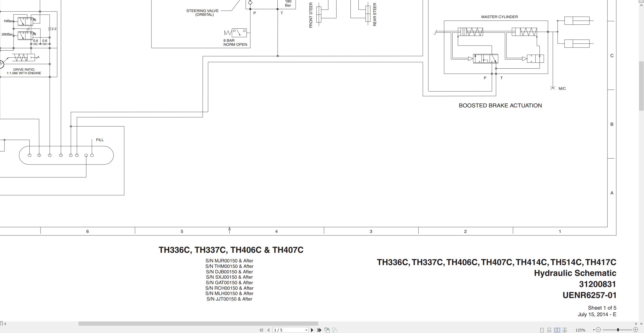Jump to the last page
This screenshot has height=333, width=644.
[x=319, y=330]
